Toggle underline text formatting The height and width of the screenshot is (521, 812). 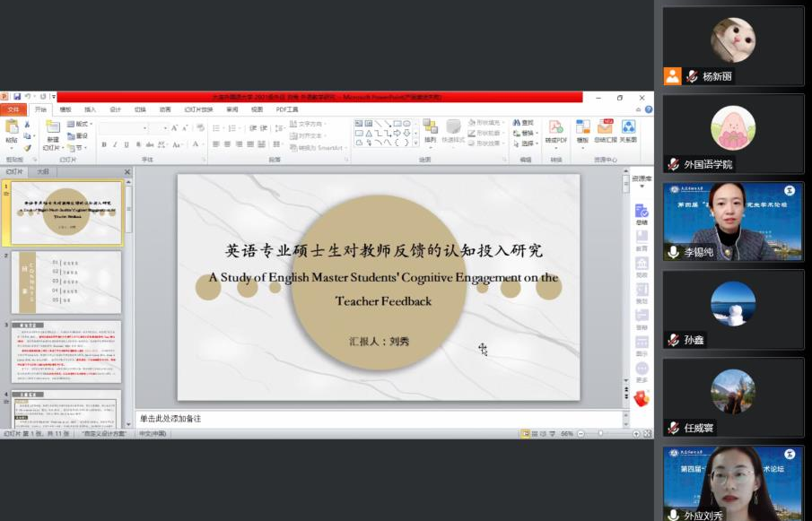click(126, 144)
